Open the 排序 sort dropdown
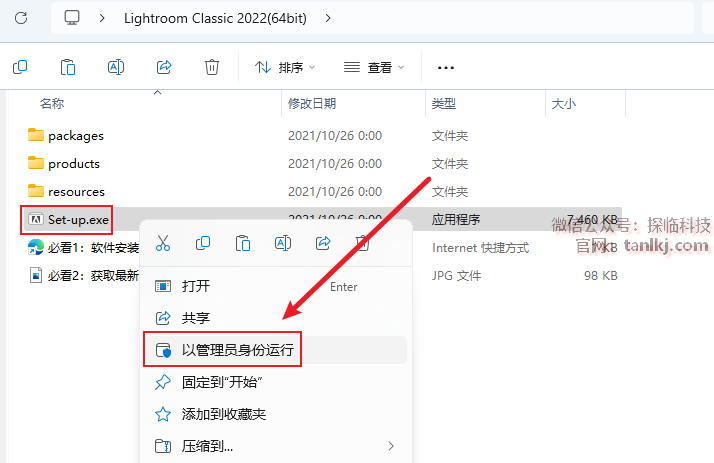The image size is (714, 463). coord(285,67)
